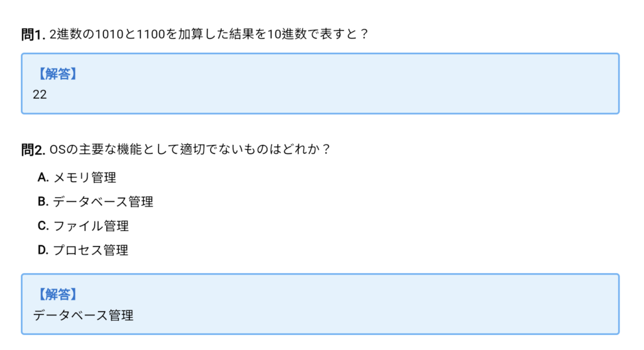Click option letter C.
The height and width of the screenshot is (350, 644).
tap(43, 225)
